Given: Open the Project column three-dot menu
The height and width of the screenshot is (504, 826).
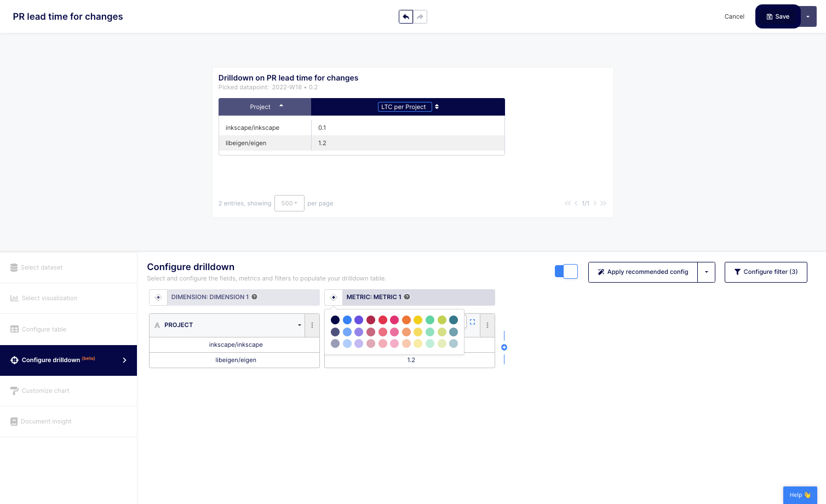Looking at the screenshot, I should coord(312,325).
